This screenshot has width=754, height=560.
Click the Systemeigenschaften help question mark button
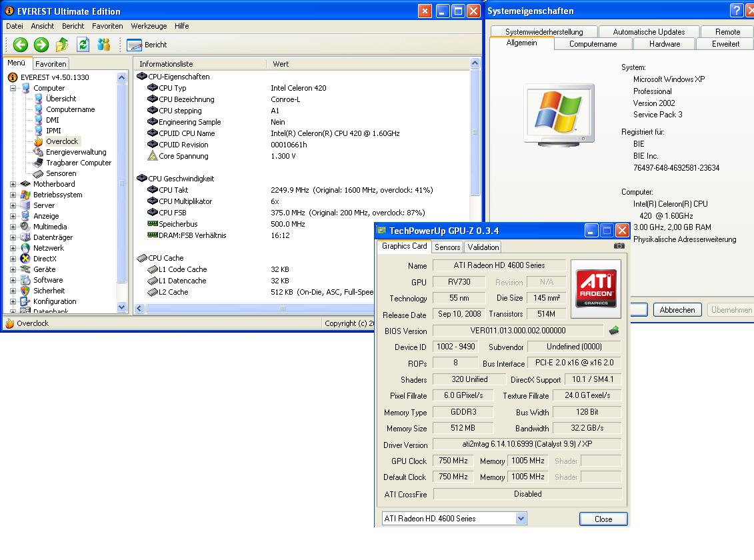736,10
